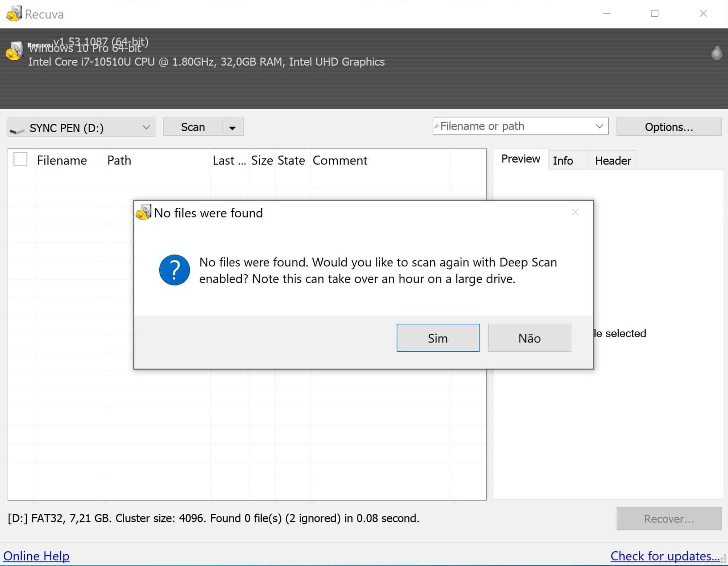Toggle the select-all checkbox beside Filename

pos(20,159)
